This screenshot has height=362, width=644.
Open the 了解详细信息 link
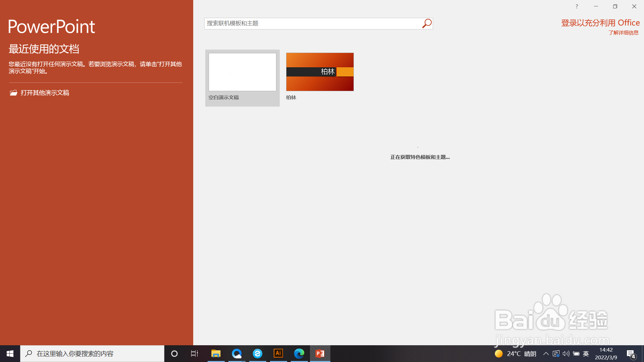pos(624,33)
